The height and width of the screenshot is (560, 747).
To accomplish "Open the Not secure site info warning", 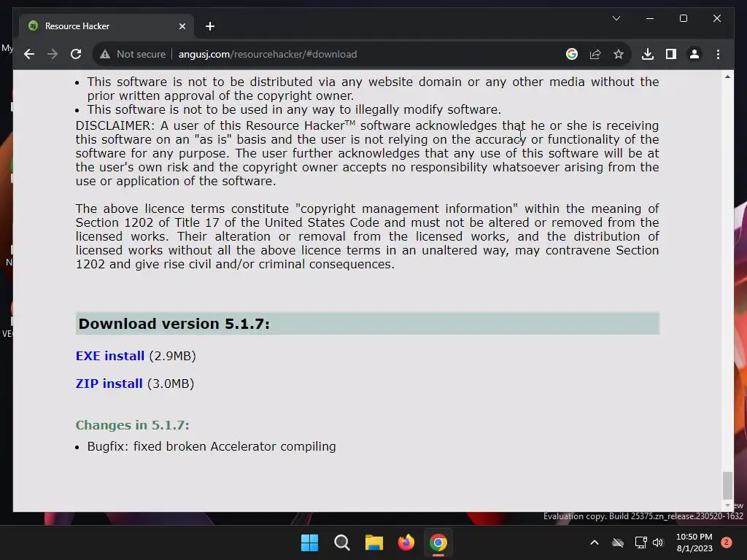I will click(x=133, y=54).
